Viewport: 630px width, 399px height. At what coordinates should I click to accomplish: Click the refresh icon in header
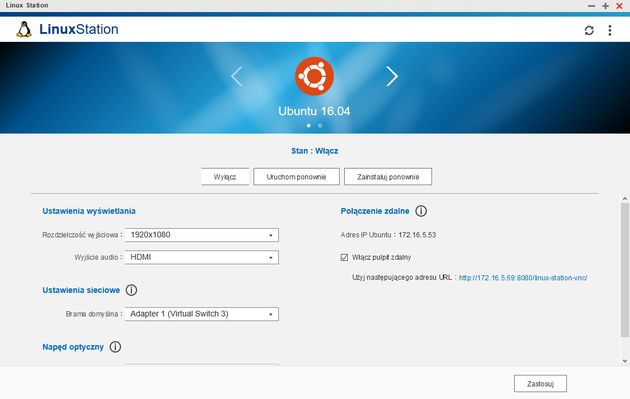(x=589, y=31)
